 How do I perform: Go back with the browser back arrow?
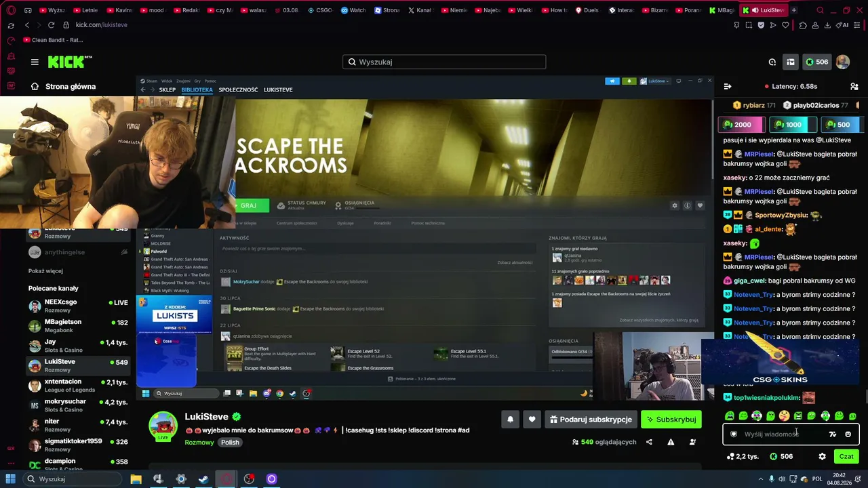click(x=26, y=25)
